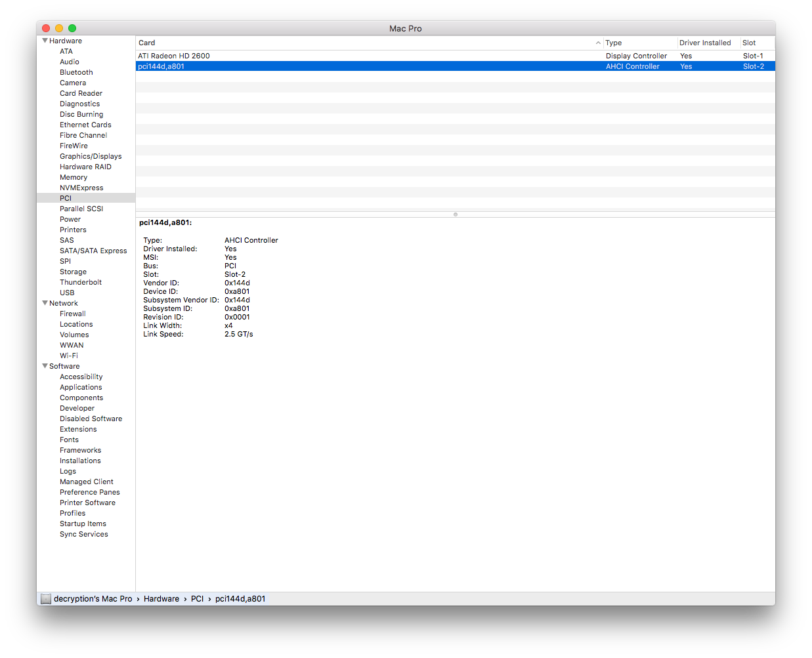
Task: Select NVMExpress in the sidebar
Action: [x=81, y=188]
